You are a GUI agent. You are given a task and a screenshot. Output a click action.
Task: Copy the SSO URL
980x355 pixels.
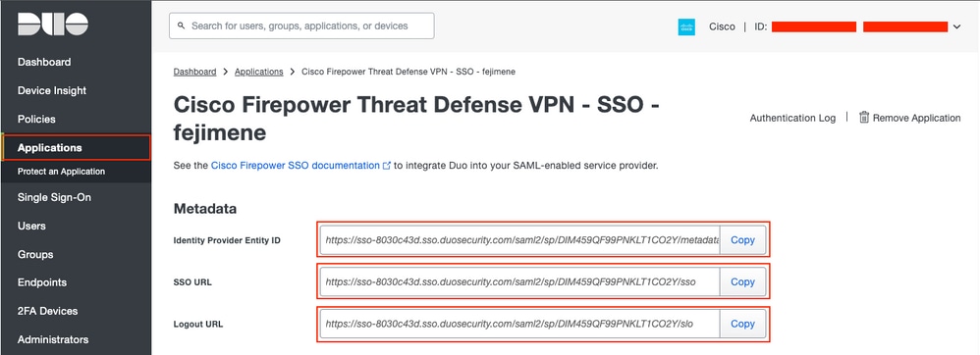[742, 282]
